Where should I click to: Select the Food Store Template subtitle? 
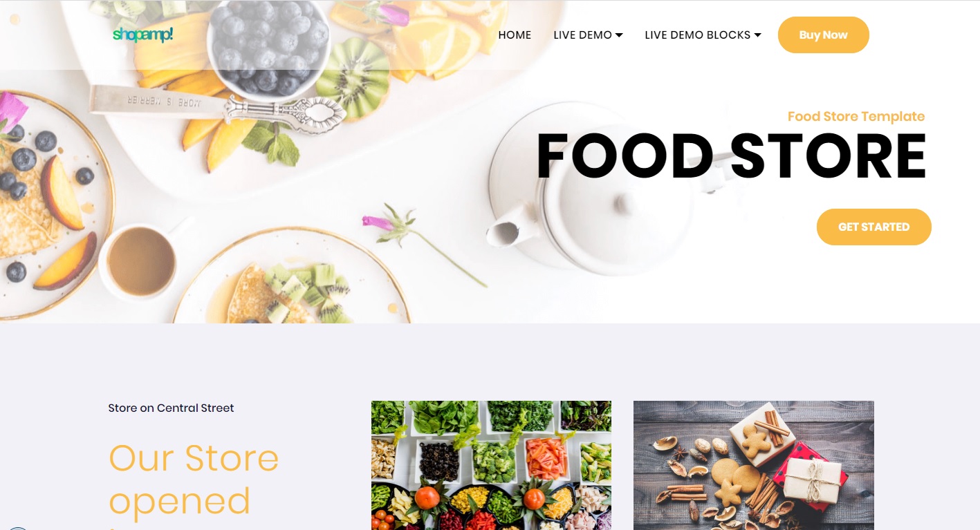point(856,117)
